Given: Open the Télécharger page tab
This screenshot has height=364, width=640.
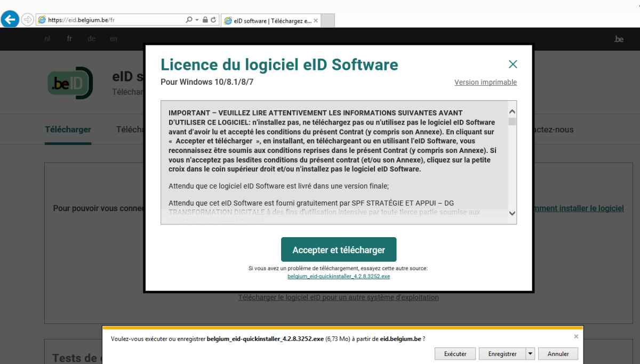Looking at the screenshot, I should 68,130.
